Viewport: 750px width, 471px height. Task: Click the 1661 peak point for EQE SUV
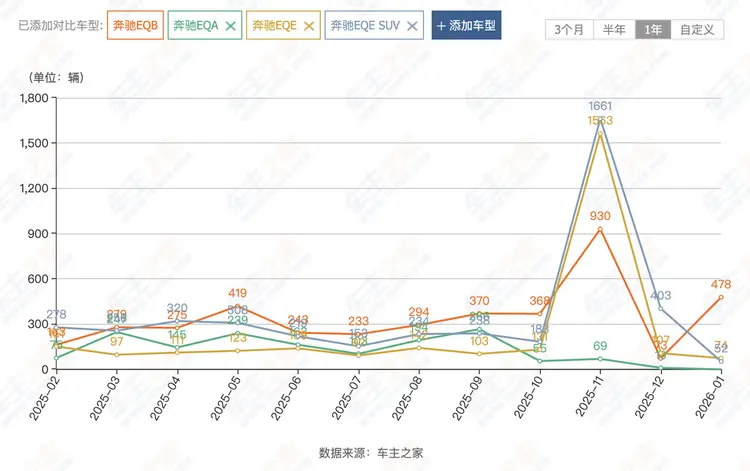pos(600,119)
